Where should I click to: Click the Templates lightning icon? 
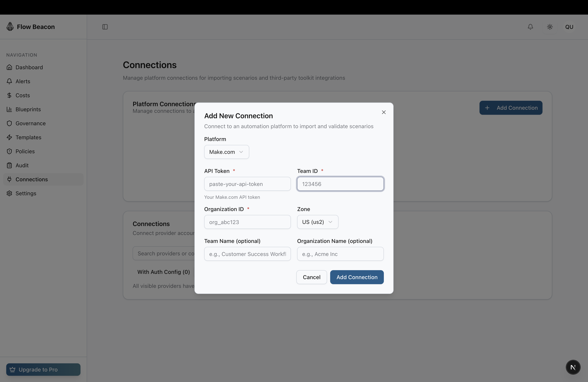(10, 137)
